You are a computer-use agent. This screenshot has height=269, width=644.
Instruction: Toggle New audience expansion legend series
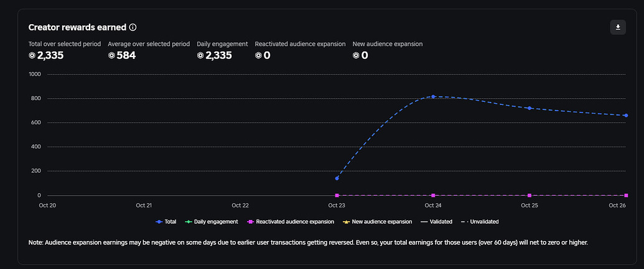(x=377, y=221)
